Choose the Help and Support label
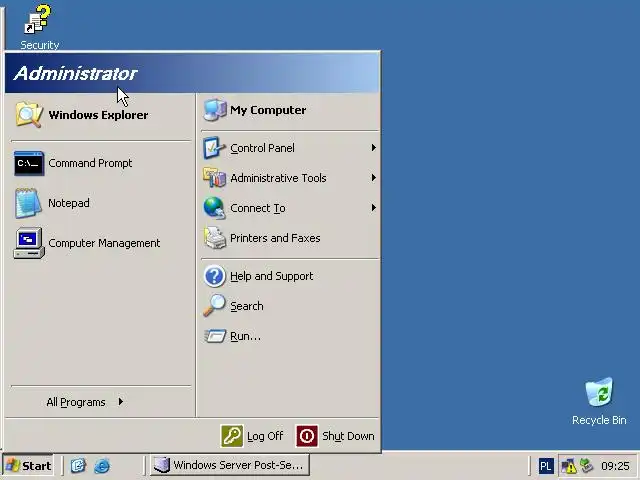The height and width of the screenshot is (480, 640). point(271,276)
